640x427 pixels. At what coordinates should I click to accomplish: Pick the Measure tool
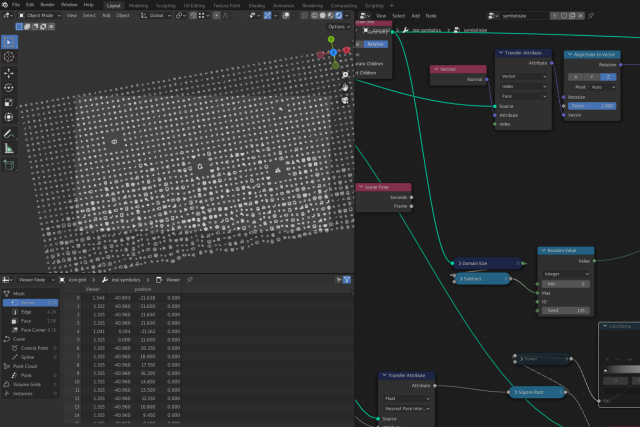(9, 148)
